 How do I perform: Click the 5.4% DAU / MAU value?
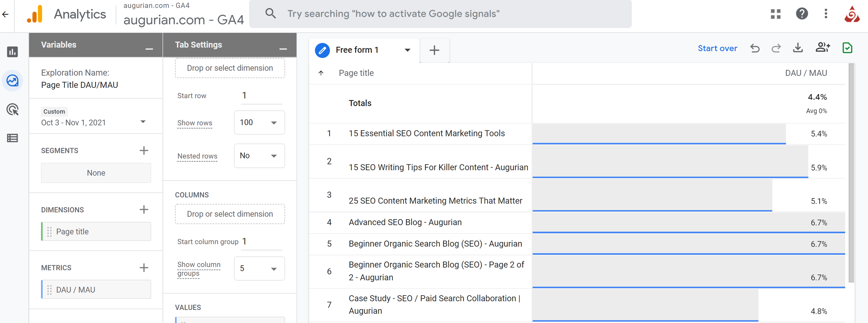point(819,134)
